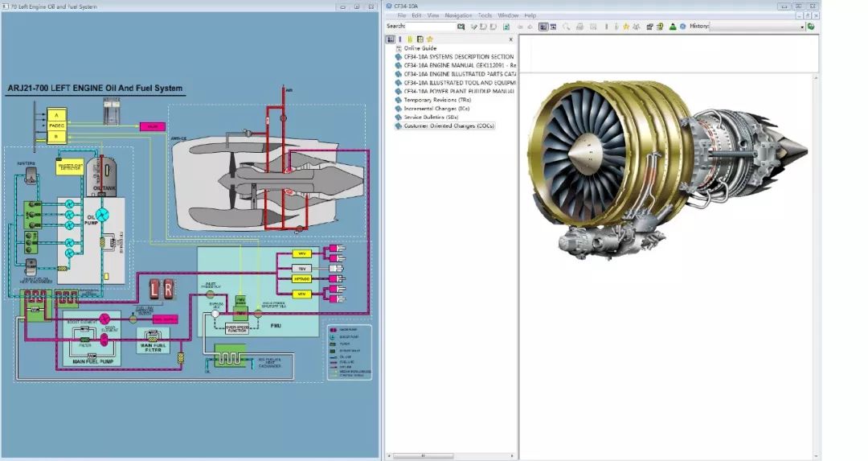This screenshot has width=868, height=461.
Task: Open the Online Guide link
Action: (x=420, y=48)
